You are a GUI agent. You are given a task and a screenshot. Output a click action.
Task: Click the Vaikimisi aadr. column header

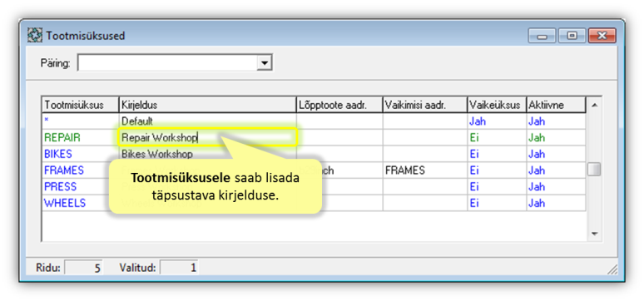(425, 105)
